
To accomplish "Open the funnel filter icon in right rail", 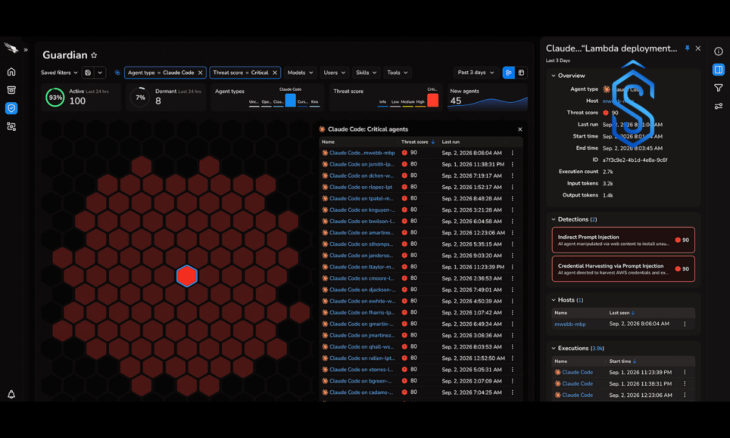I will 718,88.
